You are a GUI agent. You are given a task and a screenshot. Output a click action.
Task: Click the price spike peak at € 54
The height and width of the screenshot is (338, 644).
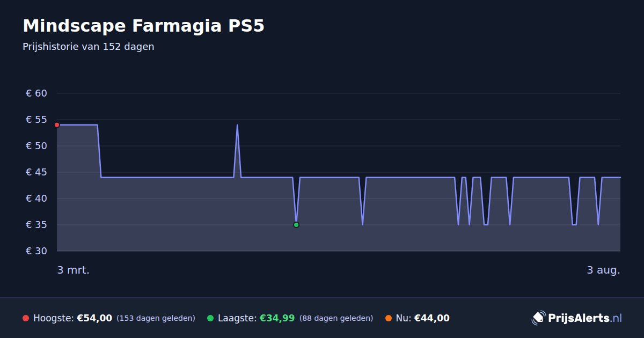point(237,125)
